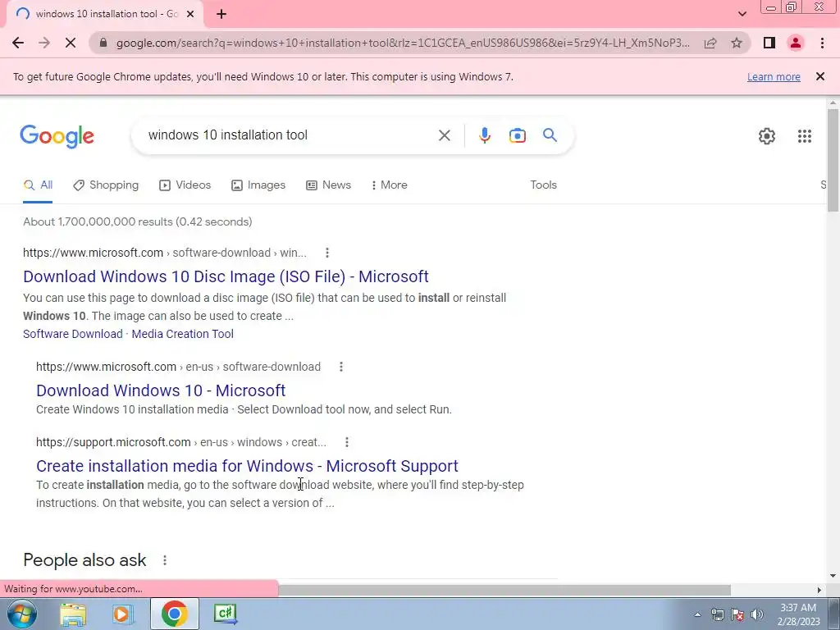Bookmark this page with the star
The width and height of the screenshot is (840, 630).
tap(737, 43)
